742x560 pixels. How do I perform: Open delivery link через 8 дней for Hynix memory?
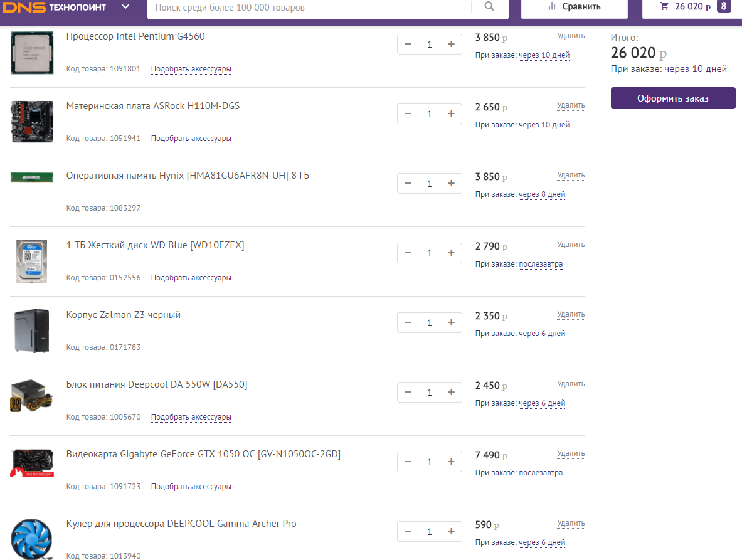coord(542,194)
